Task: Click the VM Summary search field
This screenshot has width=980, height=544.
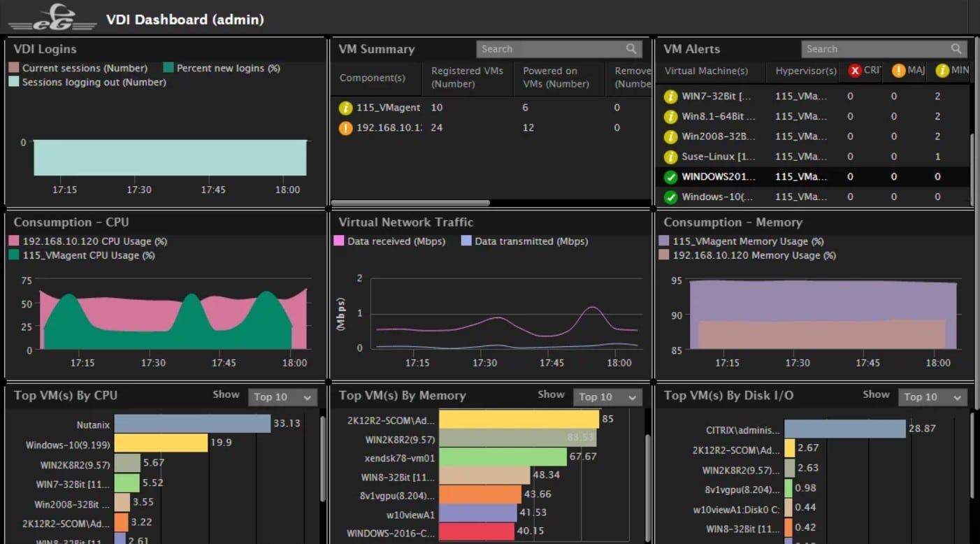Action: (559, 49)
